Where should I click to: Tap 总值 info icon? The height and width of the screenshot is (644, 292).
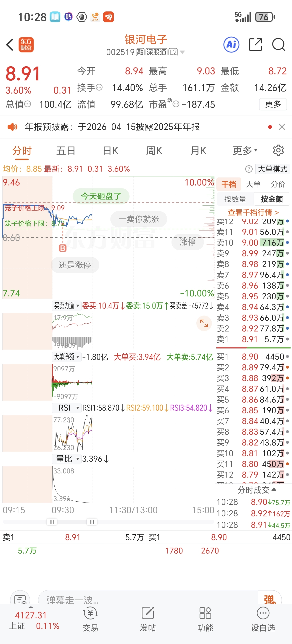pyautogui.click(x=28, y=104)
